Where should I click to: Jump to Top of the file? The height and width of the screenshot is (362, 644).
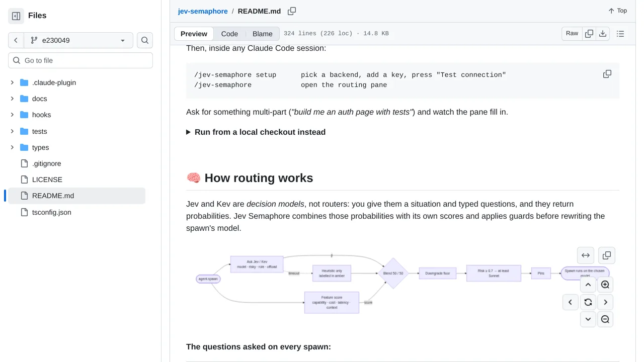(x=617, y=11)
